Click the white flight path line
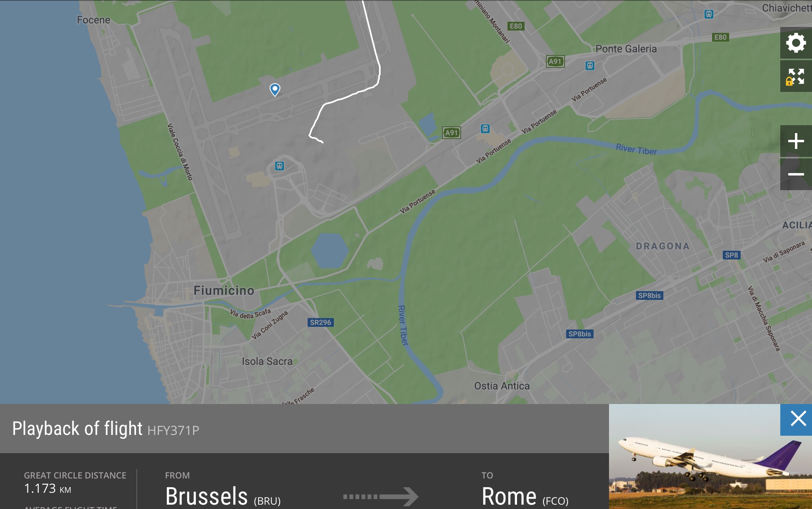 tap(344, 97)
